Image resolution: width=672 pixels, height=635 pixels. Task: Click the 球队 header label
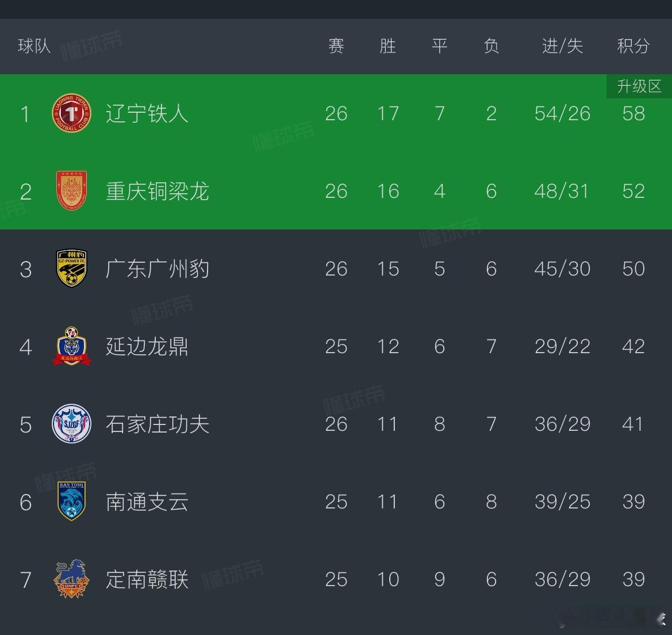coord(34,46)
